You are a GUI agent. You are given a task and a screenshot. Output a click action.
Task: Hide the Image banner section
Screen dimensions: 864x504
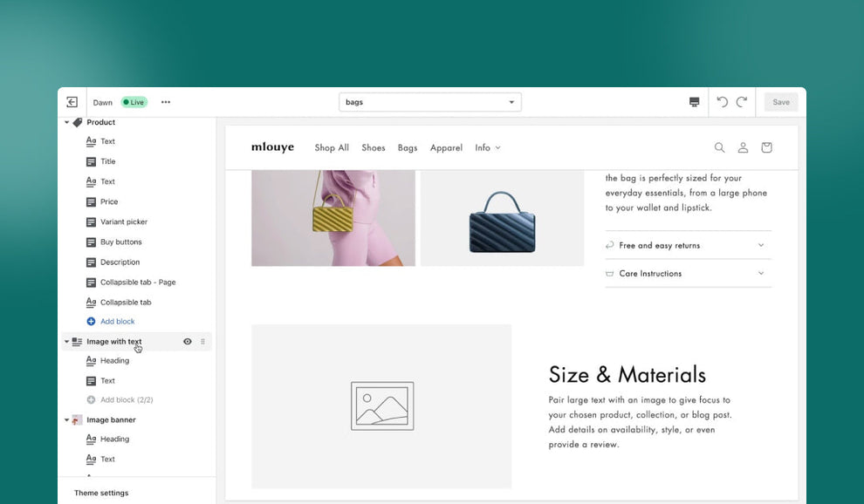point(187,419)
